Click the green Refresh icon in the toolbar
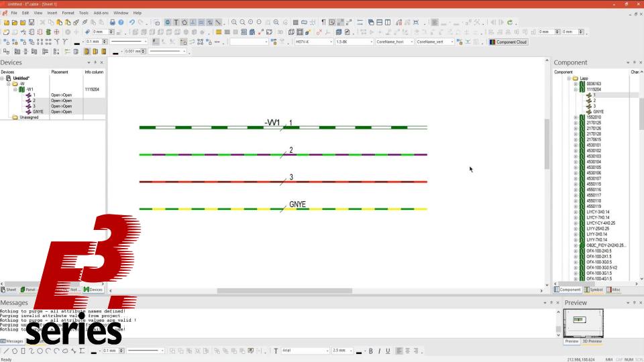This screenshot has width=644, height=362. pos(510,22)
